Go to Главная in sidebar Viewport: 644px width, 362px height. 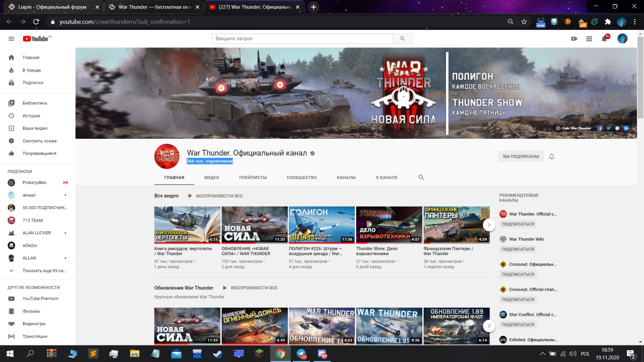pyautogui.click(x=38, y=57)
